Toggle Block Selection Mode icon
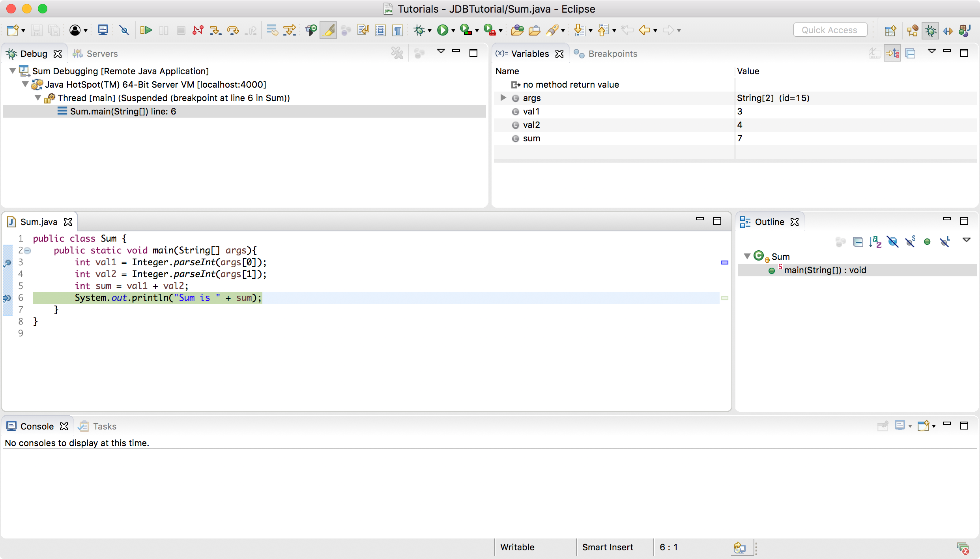 tap(380, 30)
